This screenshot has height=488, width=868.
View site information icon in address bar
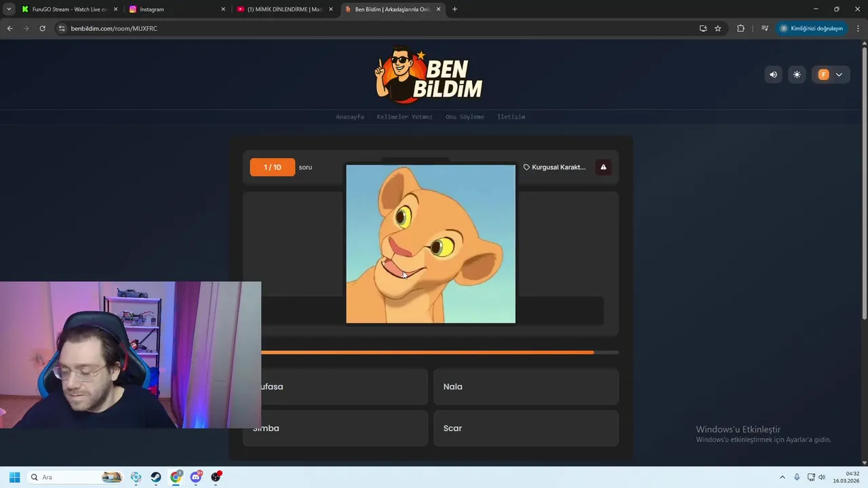[62, 28]
